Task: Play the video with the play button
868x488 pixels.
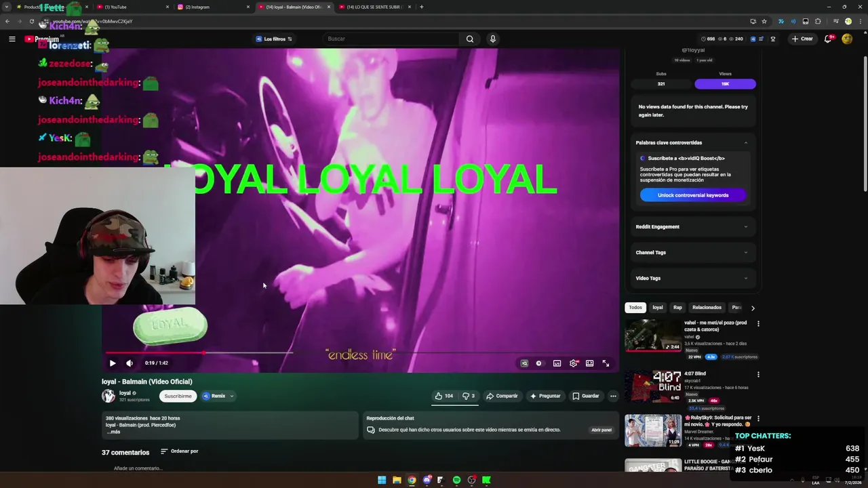Action: pyautogui.click(x=113, y=363)
